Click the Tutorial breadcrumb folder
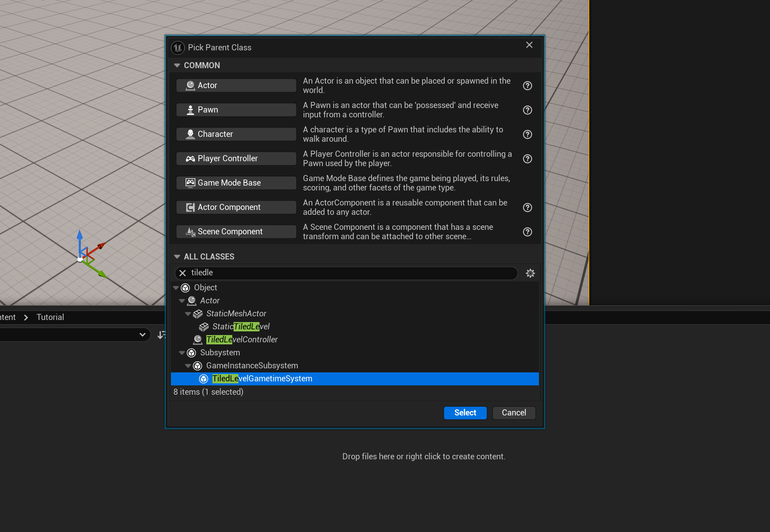Image resolution: width=770 pixels, height=532 pixels. pyautogui.click(x=50, y=317)
